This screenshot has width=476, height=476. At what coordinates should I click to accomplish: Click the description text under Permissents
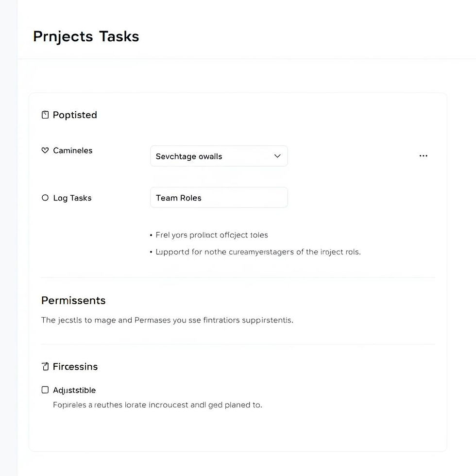167,320
